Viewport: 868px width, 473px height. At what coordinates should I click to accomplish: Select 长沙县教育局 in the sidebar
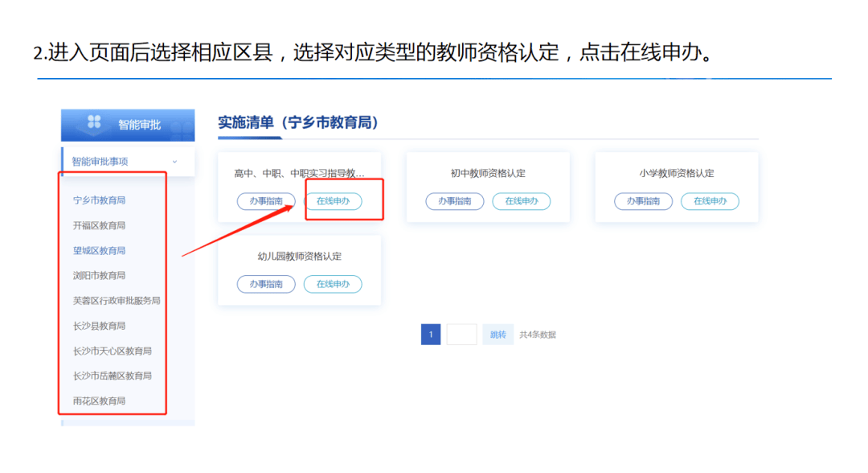click(99, 326)
